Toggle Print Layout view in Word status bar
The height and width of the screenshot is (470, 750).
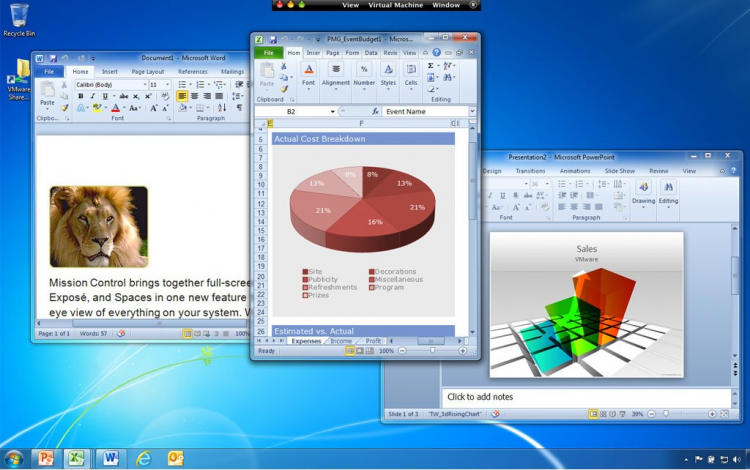pyautogui.click(x=188, y=334)
